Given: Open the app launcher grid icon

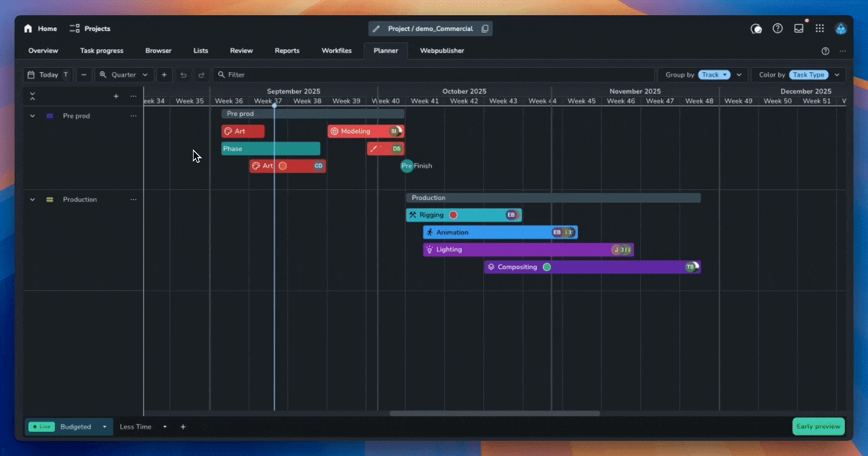Looking at the screenshot, I should (x=820, y=28).
